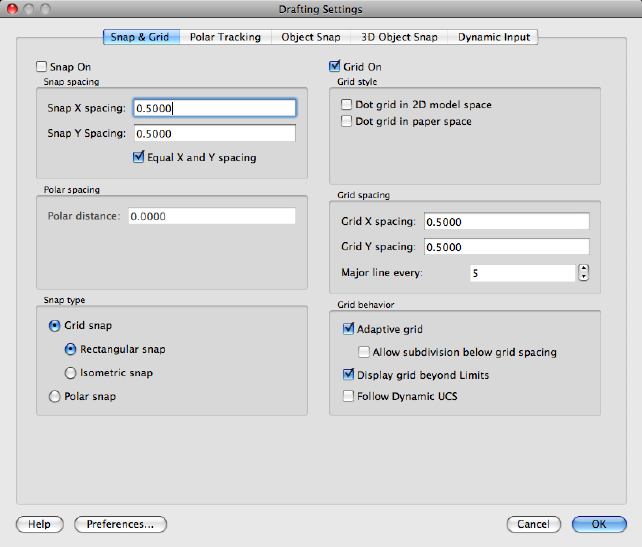The height and width of the screenshot is (547, 642).
Task: Open the 3D Object Snap tab
Action: [399, 37]
